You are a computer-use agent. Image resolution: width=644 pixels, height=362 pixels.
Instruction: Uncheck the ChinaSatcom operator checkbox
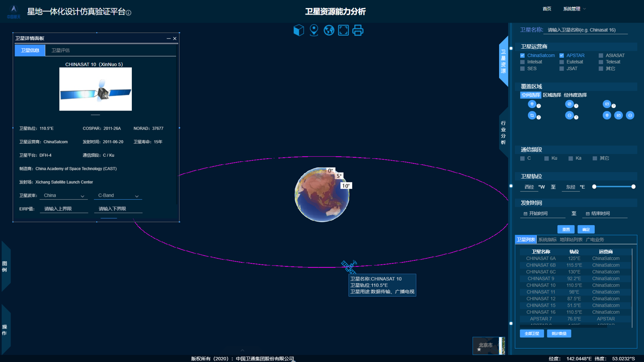pos(522,56)
